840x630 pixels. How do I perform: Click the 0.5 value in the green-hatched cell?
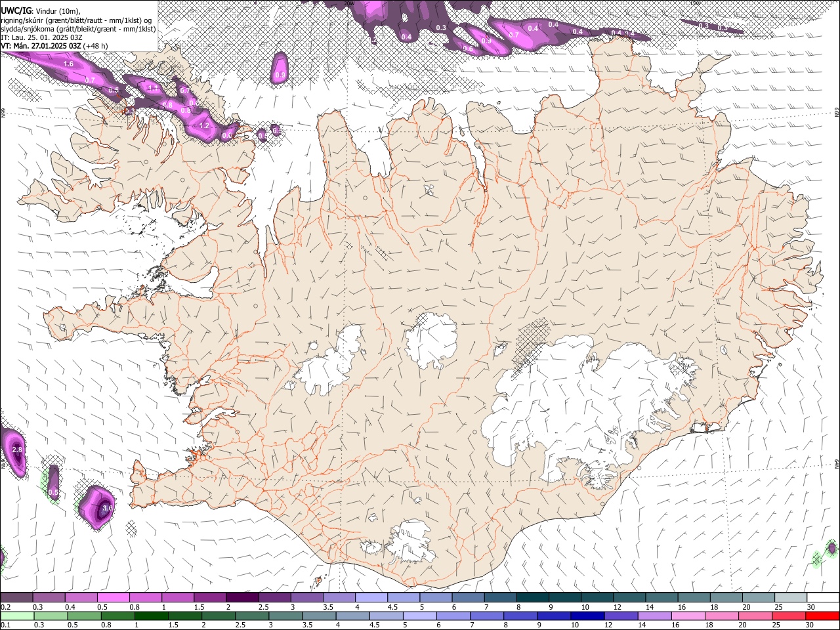pyautogui.click(x=54, y=492)
